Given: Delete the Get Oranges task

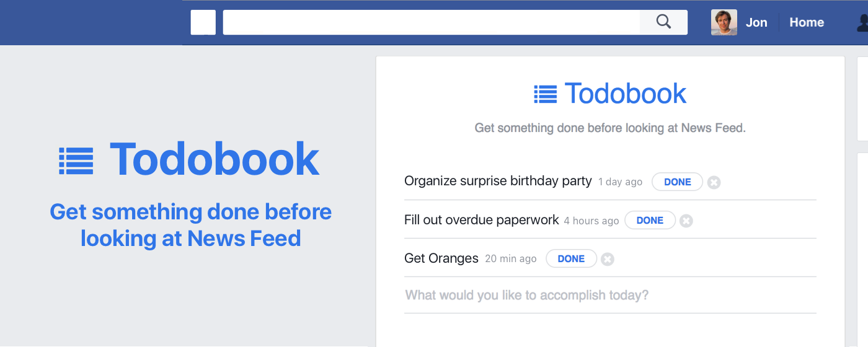Looking at the screenshot, I should pyautogui.click(x=608, y=259).
